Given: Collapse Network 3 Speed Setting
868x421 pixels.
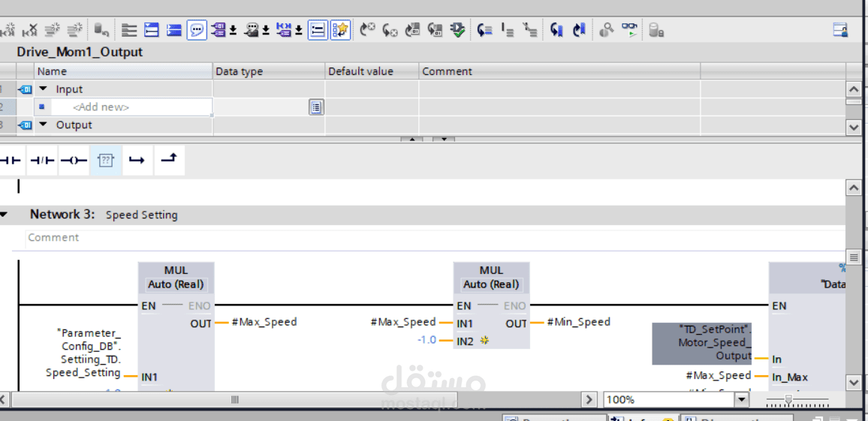Looking at the screenshot, I should tap(5, 215).
